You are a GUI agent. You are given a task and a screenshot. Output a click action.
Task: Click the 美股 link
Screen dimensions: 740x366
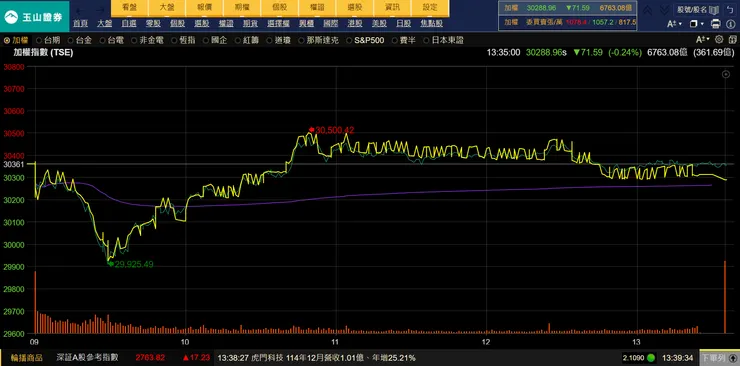point(379,24)
